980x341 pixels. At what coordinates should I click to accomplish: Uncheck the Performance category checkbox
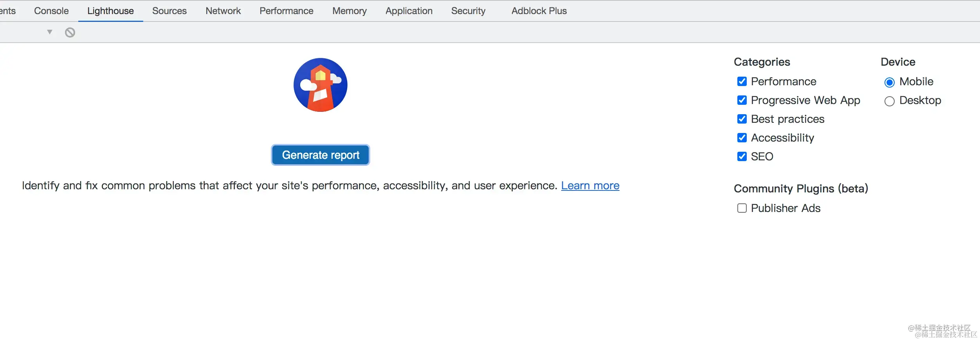[x=742, y=81]
